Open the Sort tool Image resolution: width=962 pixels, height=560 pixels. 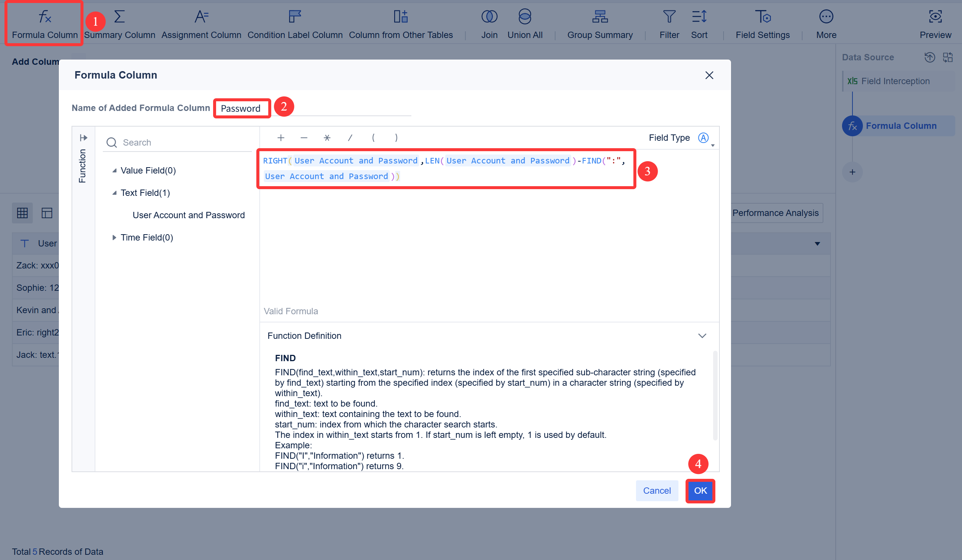pos(699,23)
